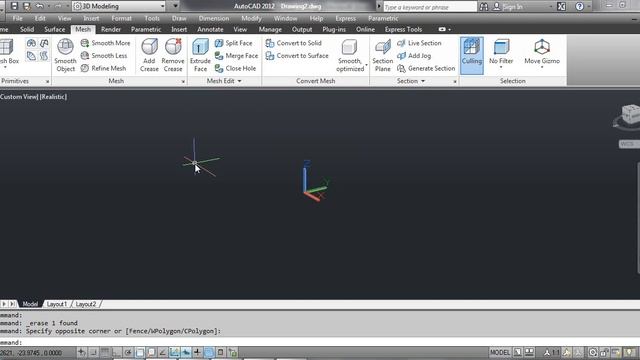Click the Save icon in quick access toolbar
The height and width of the screenshot is (360, 640).
point(14,6)
